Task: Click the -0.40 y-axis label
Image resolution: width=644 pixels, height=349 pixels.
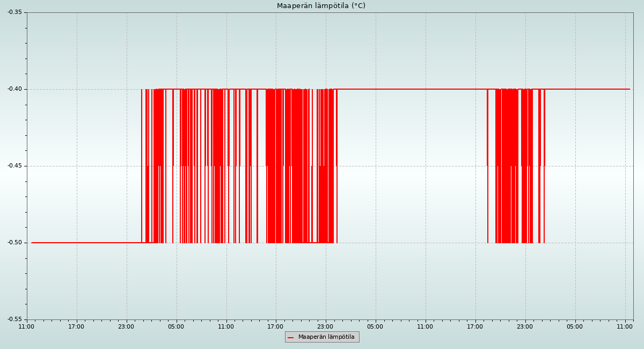Action: (15, 89)
